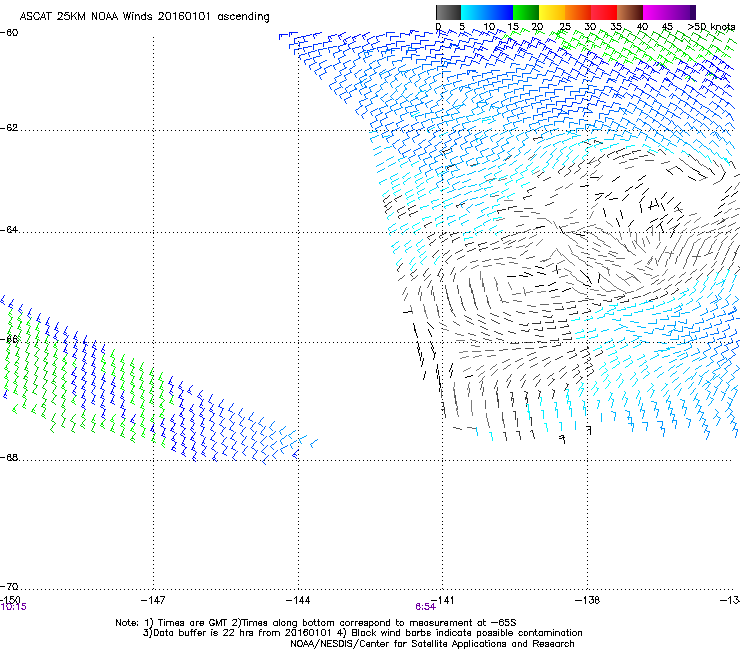Click the 'NOAA/NESDIS/Center for Satellite Applications and Research' credit
Image resolution: width=740 pixels, height=650 pixels.
click(x=432, y=644)
